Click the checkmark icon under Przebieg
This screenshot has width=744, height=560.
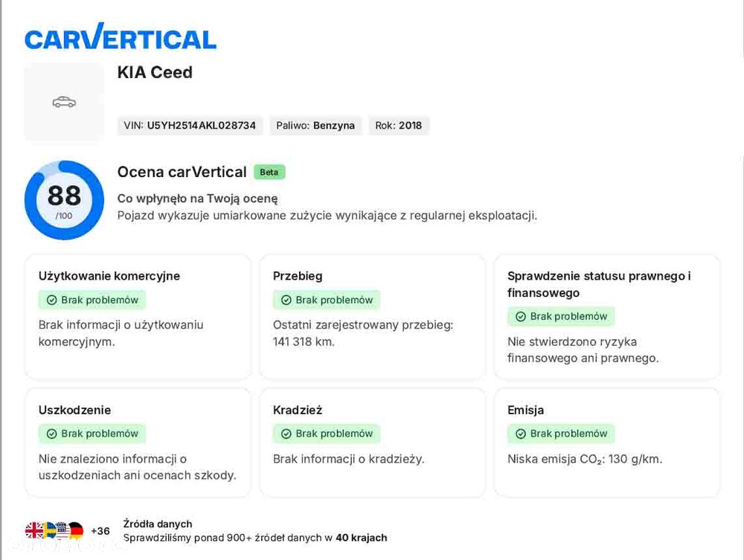[286, 300]
